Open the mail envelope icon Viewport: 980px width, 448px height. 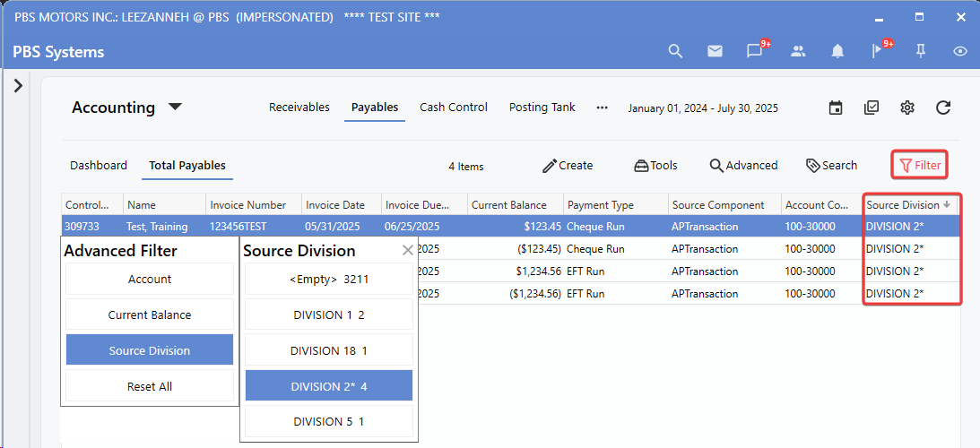point(715,51)
